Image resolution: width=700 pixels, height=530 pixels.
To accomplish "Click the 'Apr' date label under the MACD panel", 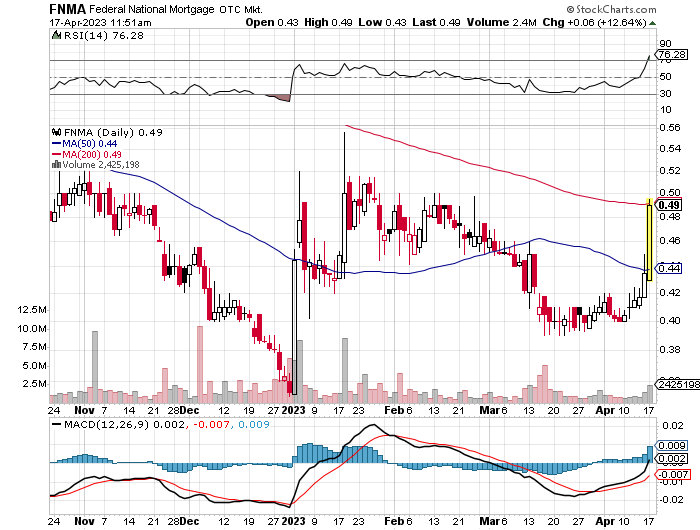I will click(x=605, y=521).
